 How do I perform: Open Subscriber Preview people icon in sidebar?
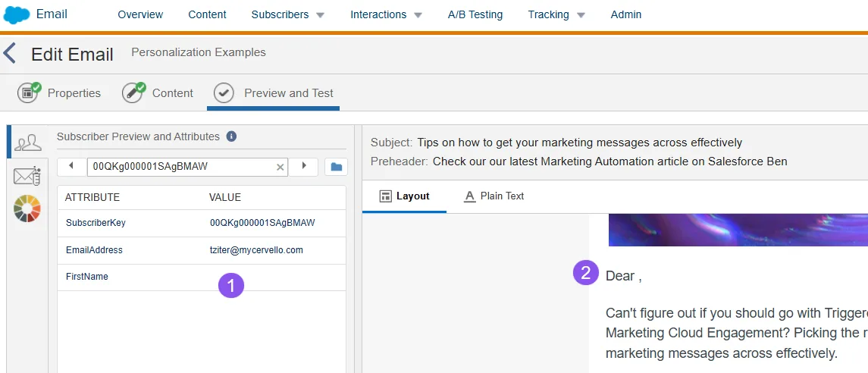click(x=28, y=143)
